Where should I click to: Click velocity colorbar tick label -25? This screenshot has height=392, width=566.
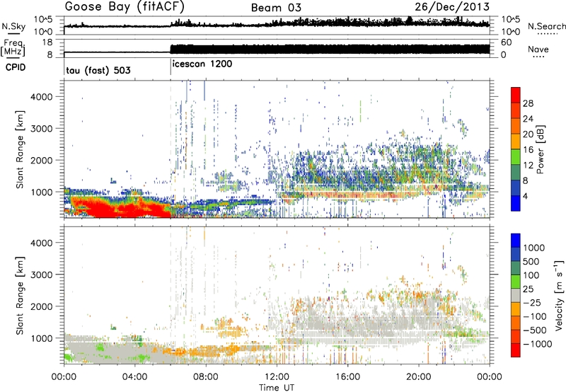pyautogui.click(x=532, y=302)
